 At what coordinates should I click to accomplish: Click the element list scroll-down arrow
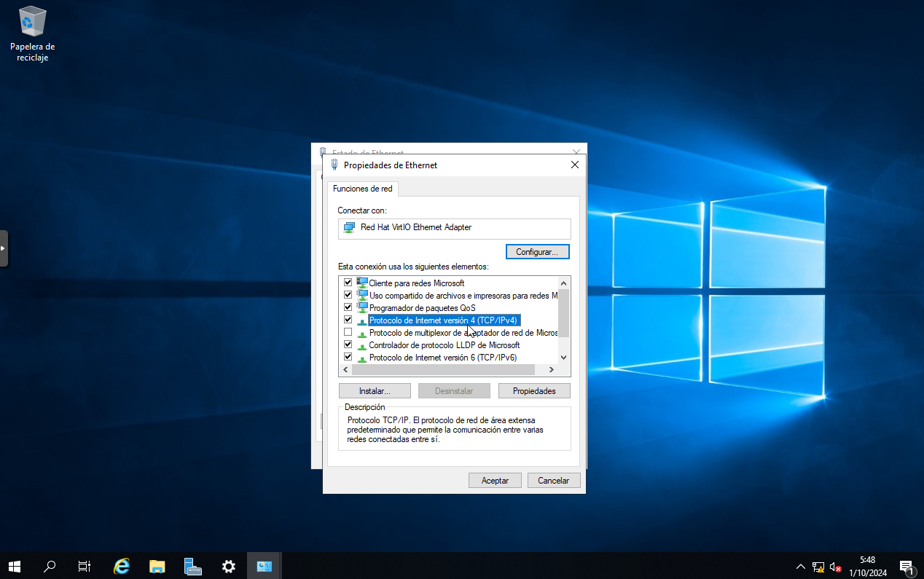click(563, 358)
